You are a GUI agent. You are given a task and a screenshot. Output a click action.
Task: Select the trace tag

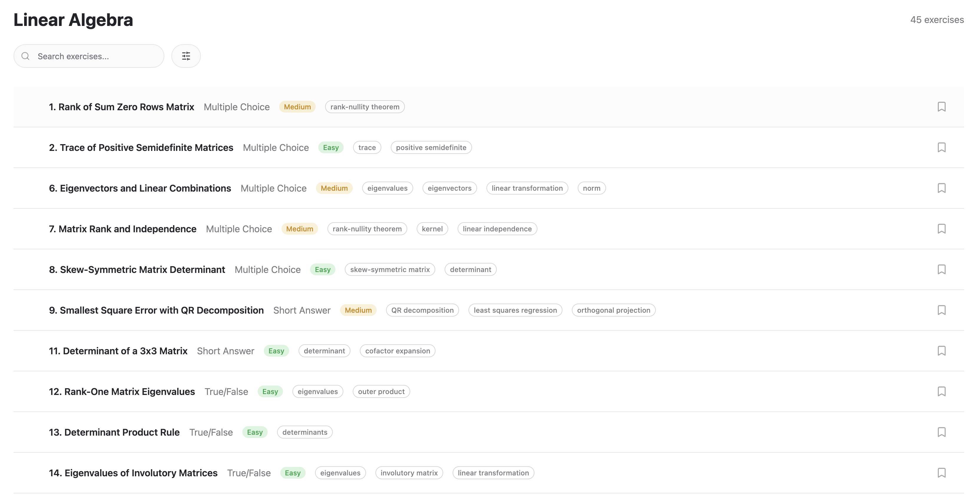pyautogui.click(x=367, y=148)
